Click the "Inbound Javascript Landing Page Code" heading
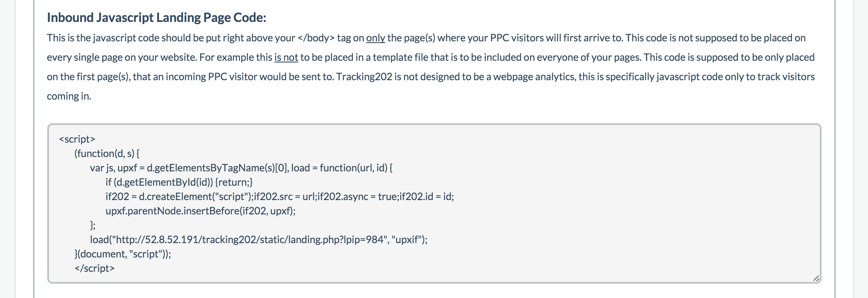 tap(156, 18)
